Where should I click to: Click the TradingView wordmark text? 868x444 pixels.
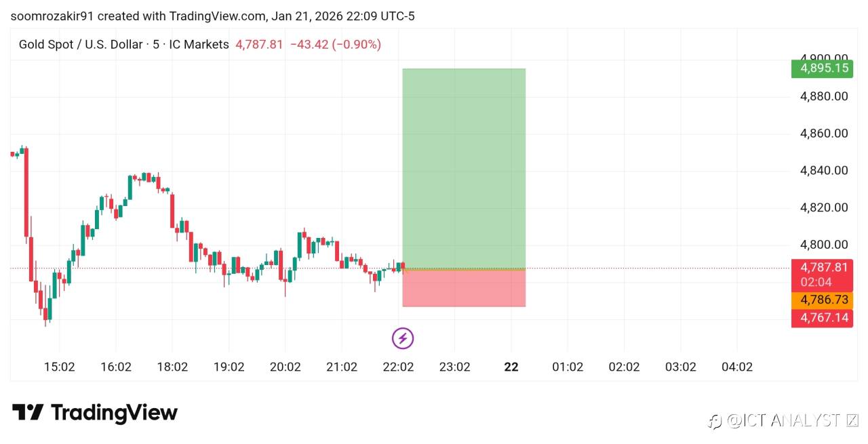(114, 412)
